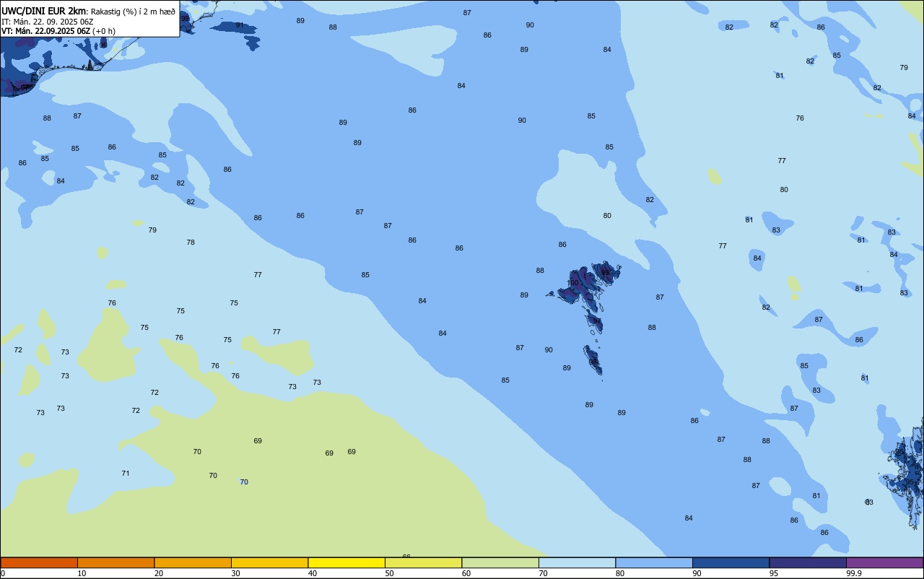
Task: Select the yellow 40–50 legend color segment
Action: [x=346, y=562]
